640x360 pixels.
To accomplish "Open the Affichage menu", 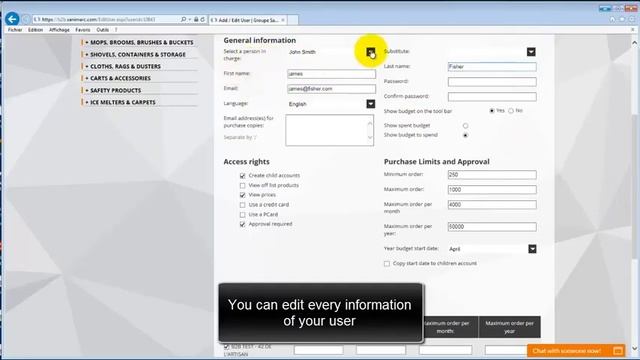I will coord(59,30).
